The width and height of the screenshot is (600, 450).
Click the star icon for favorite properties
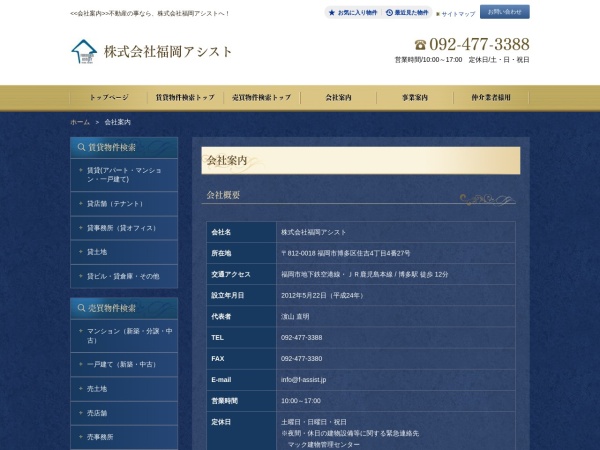(x=332, y=13)
